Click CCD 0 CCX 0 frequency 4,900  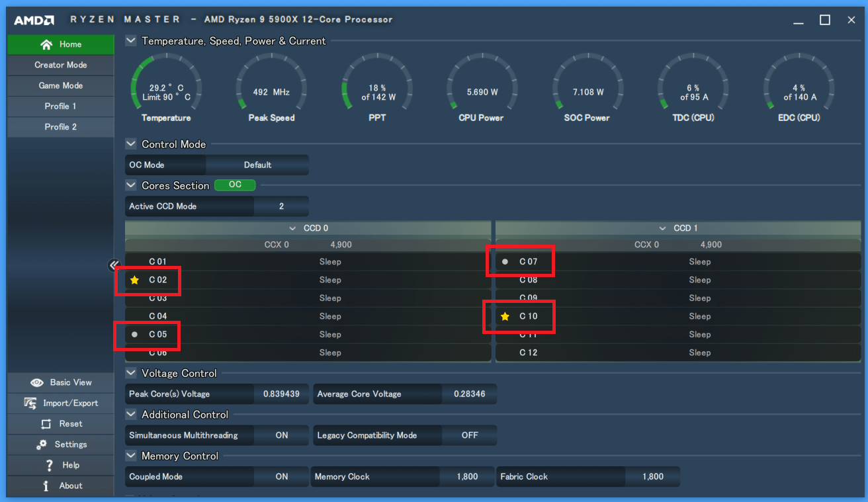point(341,245)
